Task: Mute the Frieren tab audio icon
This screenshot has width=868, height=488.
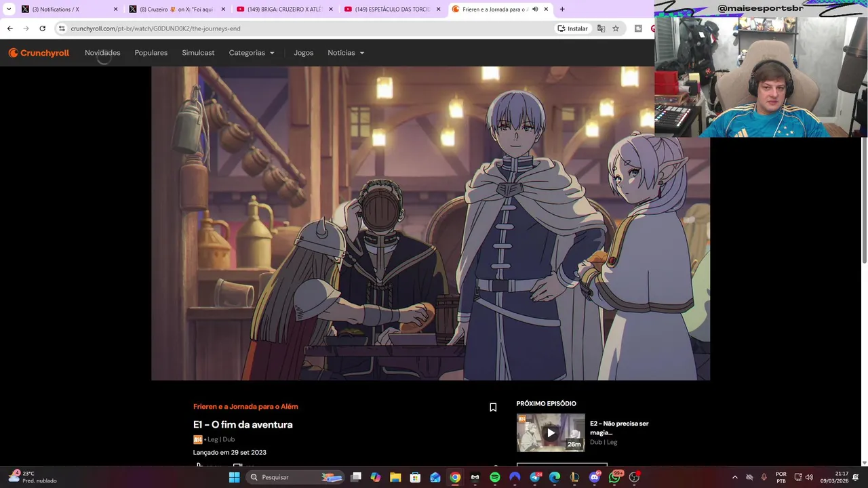Action: pos(535,9)
